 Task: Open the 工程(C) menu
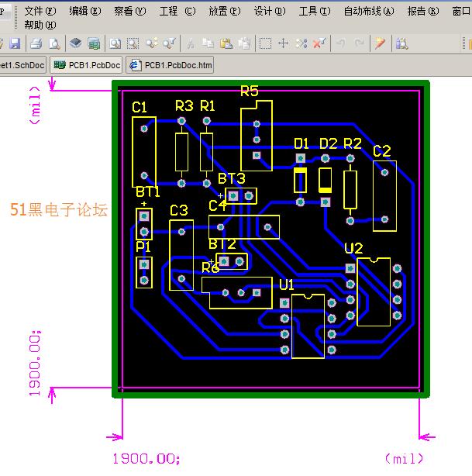(x=177, y=11)
